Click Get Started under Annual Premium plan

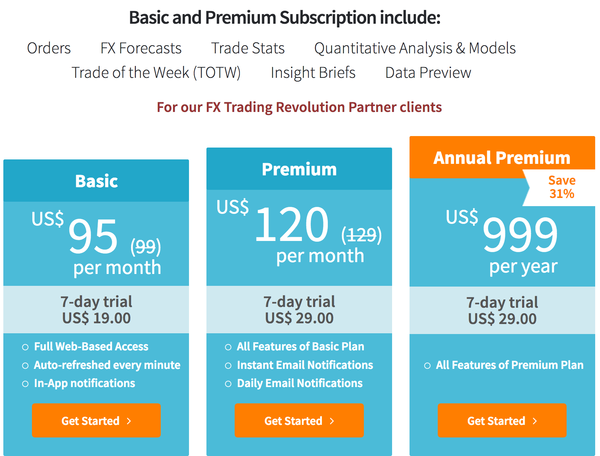tap(502, 420)
